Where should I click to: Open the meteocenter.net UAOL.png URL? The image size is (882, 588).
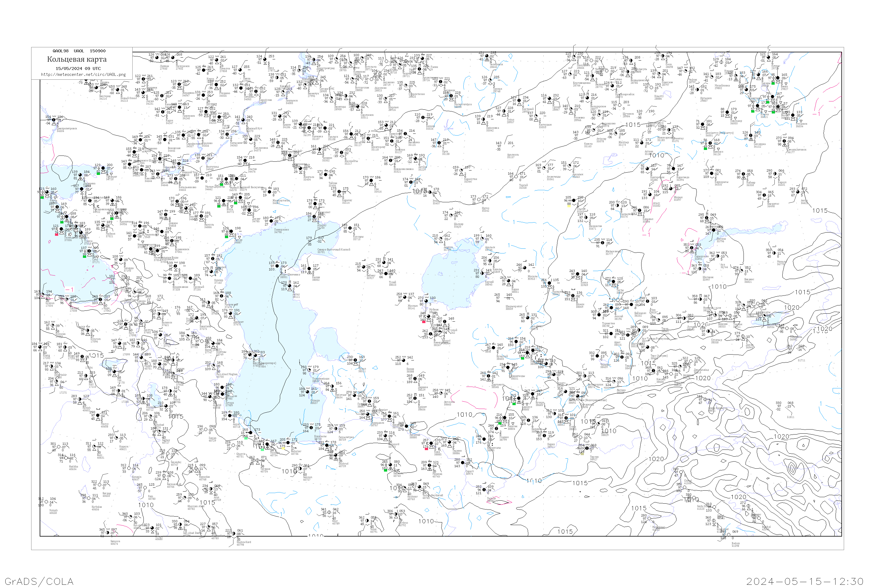click(x=83, y=74)
